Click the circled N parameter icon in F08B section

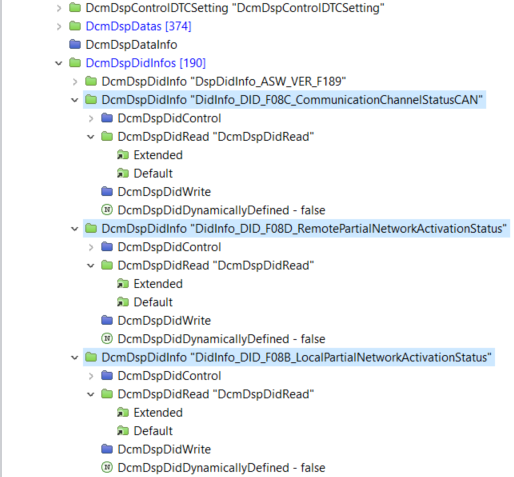coord(107,467)
